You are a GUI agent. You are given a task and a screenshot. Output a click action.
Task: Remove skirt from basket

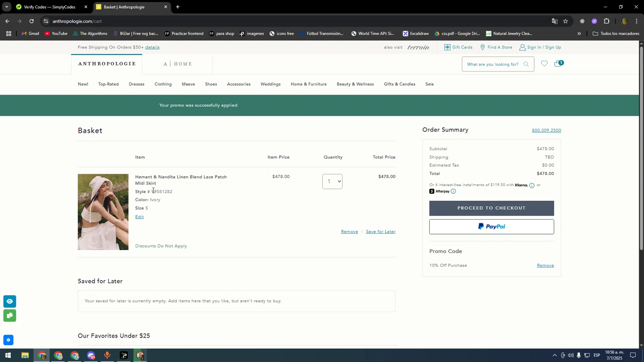(349, 232)
